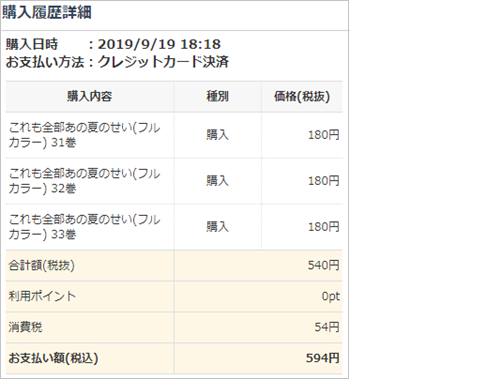Click the 合計額(税抜) label
480x380 pixels.
tap(41, 265)
